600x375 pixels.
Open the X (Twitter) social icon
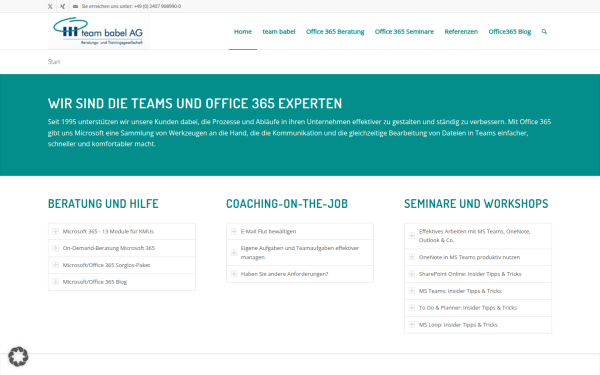50,7
